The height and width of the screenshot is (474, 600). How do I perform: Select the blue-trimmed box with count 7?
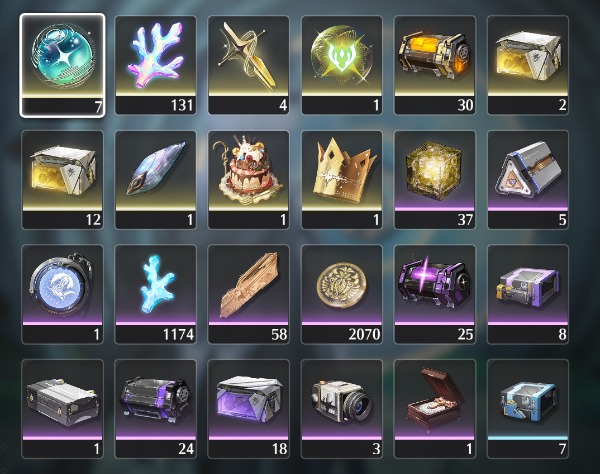point(528,409)
